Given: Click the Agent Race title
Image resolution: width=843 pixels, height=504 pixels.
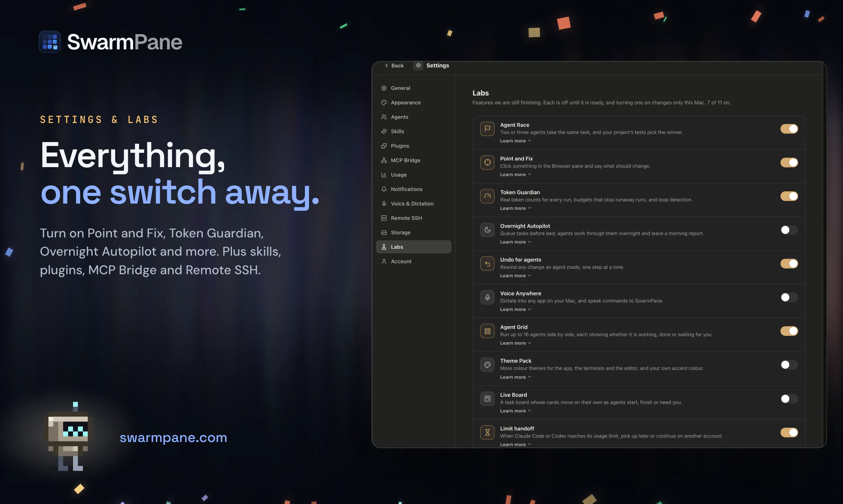Looking at the screenshot, I should 515,125.
